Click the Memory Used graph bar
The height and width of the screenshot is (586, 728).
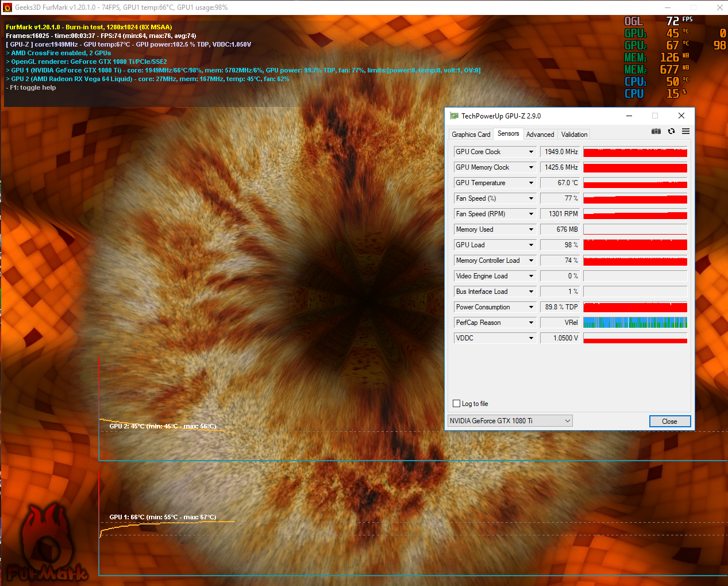tap(635, 229)
